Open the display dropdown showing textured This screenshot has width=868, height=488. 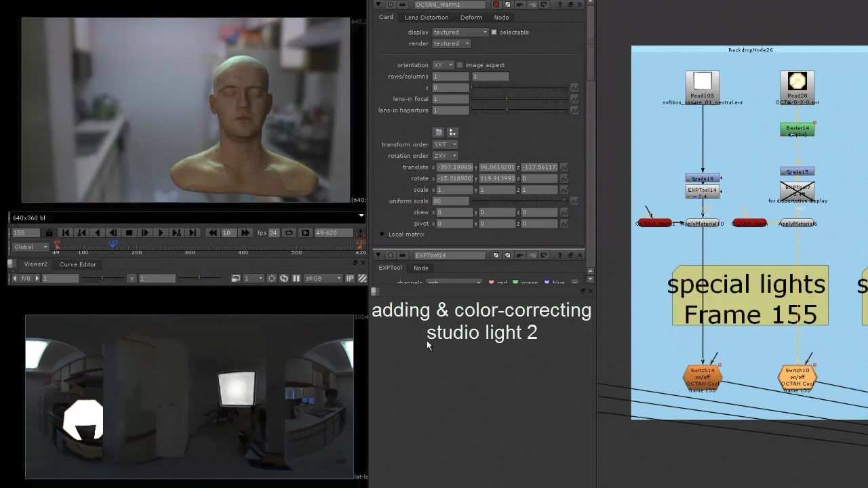[460, 32]
